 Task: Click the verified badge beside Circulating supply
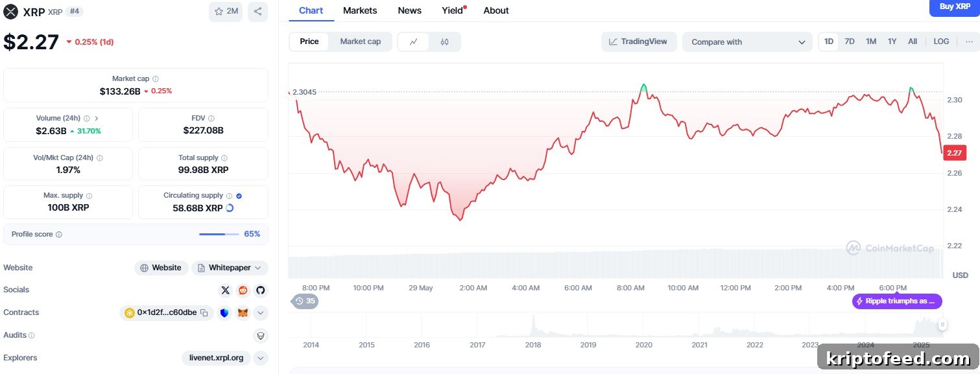(239, 196)
